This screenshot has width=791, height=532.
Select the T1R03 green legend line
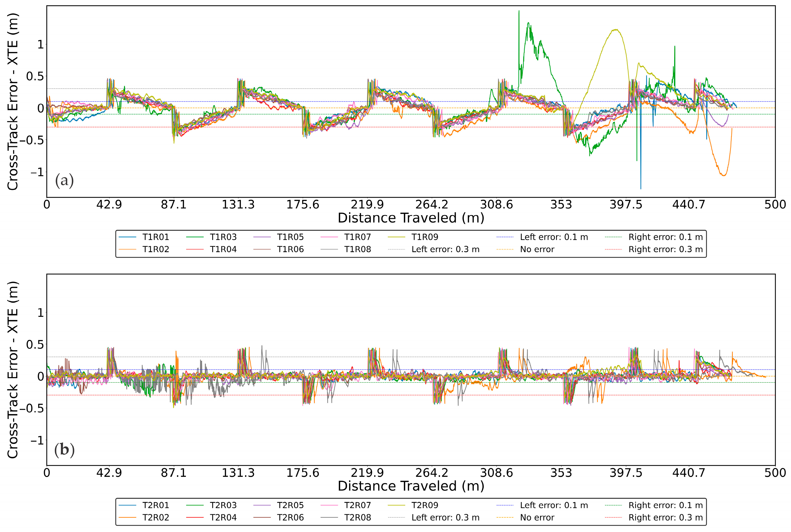195,237
